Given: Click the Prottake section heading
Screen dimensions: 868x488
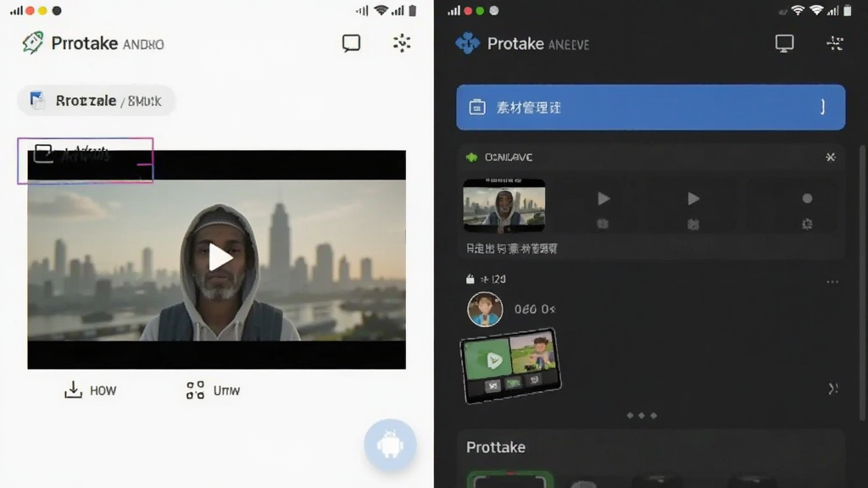Looking at the screenshot, I should click(x=495, y=447).
